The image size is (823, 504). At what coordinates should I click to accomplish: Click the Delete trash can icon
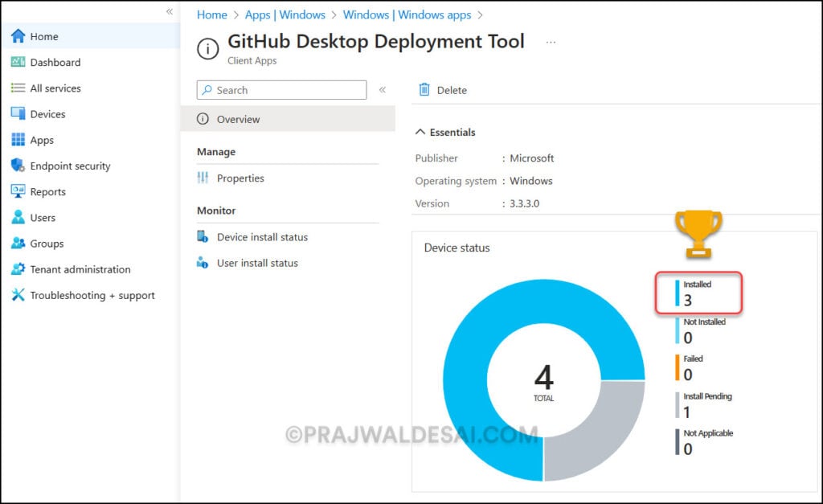coord(424,90)
